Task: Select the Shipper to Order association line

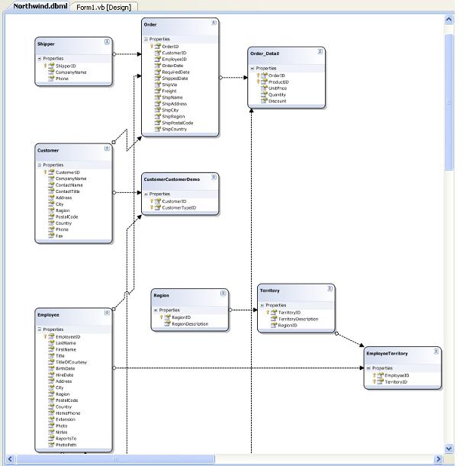Action: pos(127,54)
